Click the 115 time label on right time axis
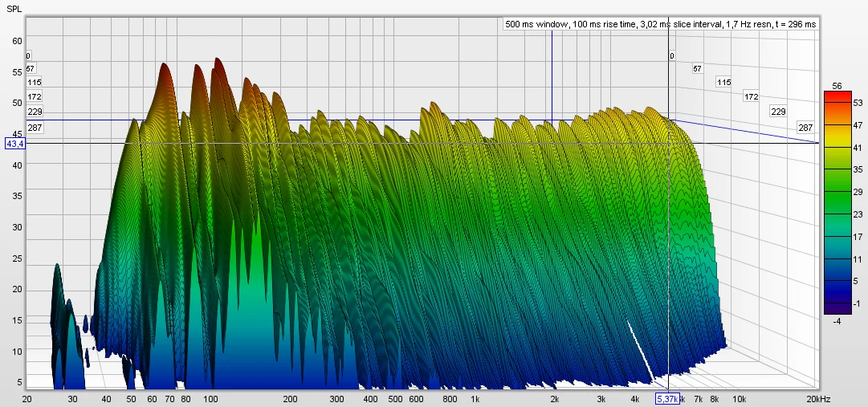Viewport: 868px width, 407px height. pos(724,83)
